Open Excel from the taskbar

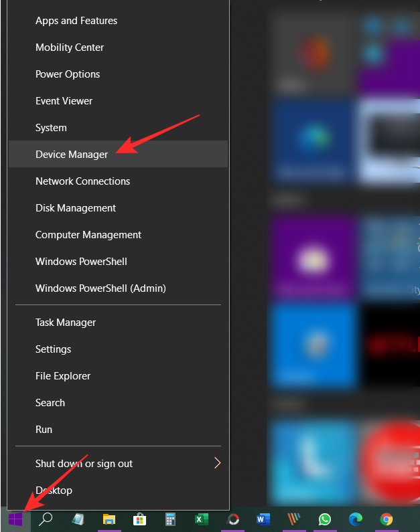point(201,519)
